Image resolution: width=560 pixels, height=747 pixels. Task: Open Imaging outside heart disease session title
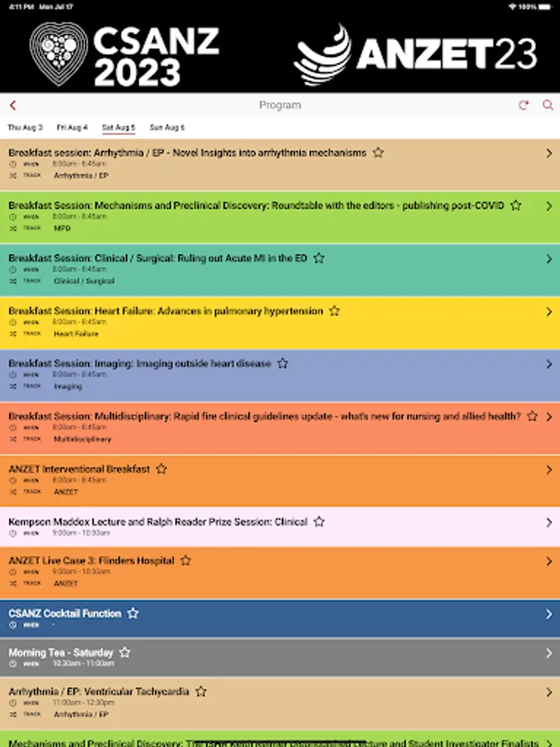139,364
